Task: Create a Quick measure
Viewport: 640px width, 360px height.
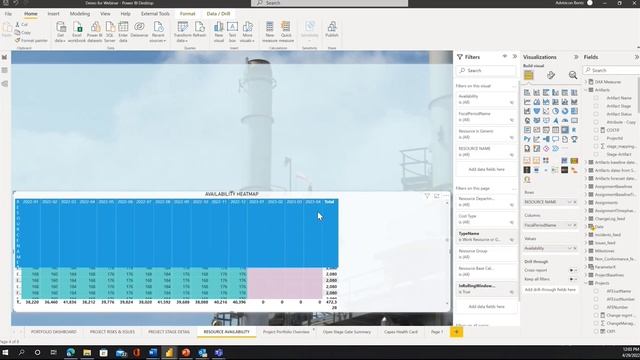Action: (286, 31)
